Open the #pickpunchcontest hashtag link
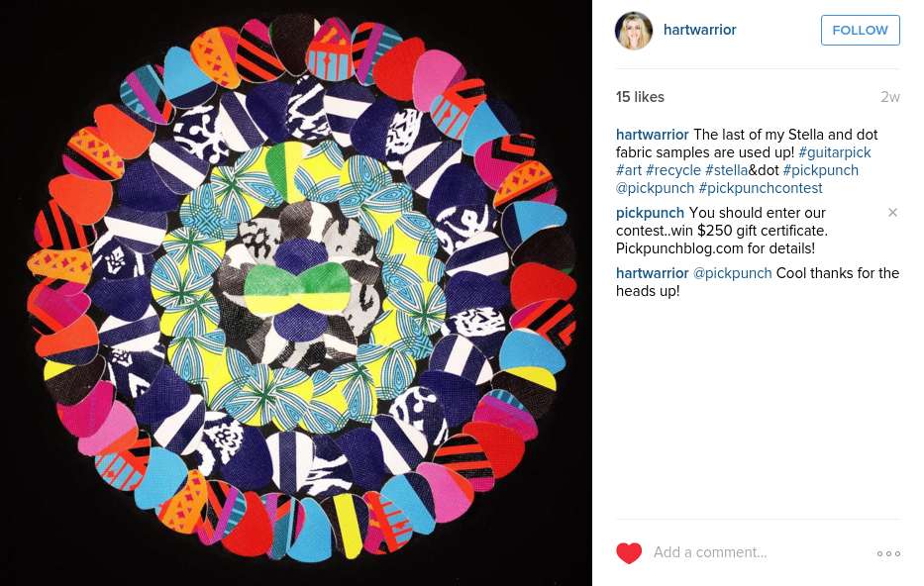This screenshot has height=586, width=924. [761, 188]
